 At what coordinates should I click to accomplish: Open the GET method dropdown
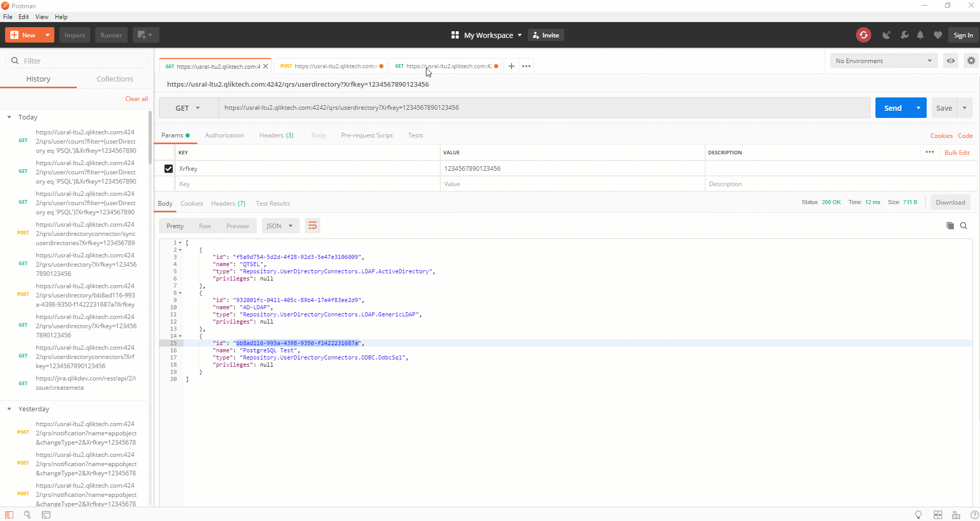188,108
